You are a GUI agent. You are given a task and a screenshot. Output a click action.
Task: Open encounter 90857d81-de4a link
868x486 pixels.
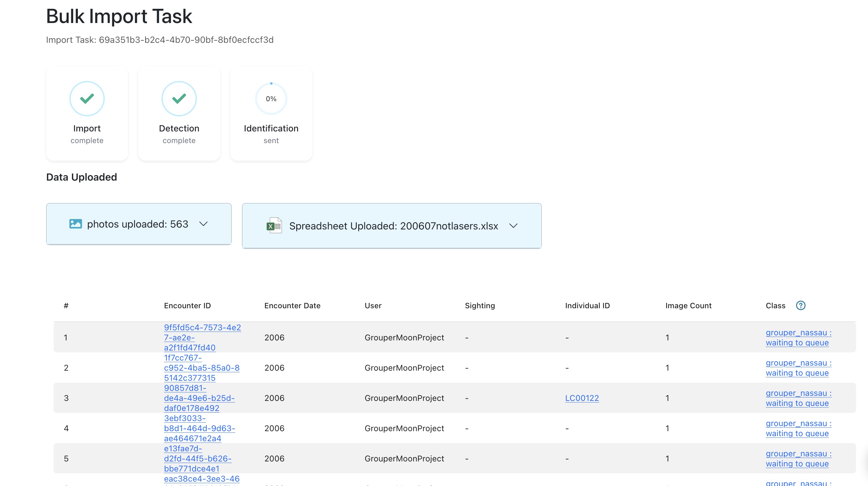199,398
